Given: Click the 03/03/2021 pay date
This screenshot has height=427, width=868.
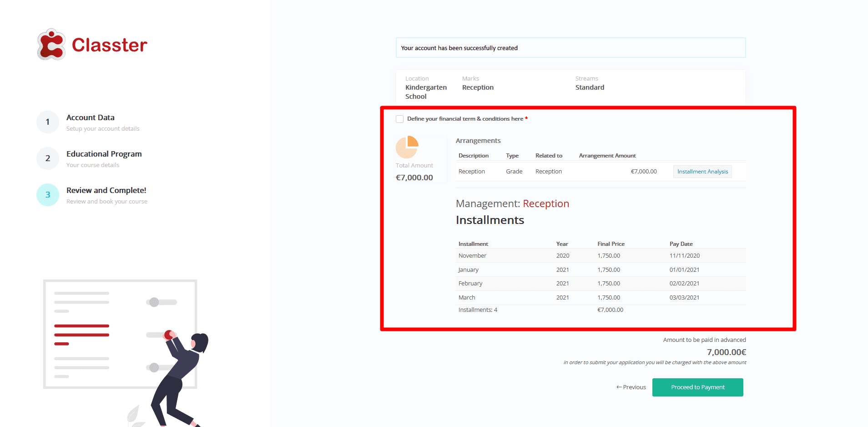Looking at the screenshot, I should (x=685, y=298).
